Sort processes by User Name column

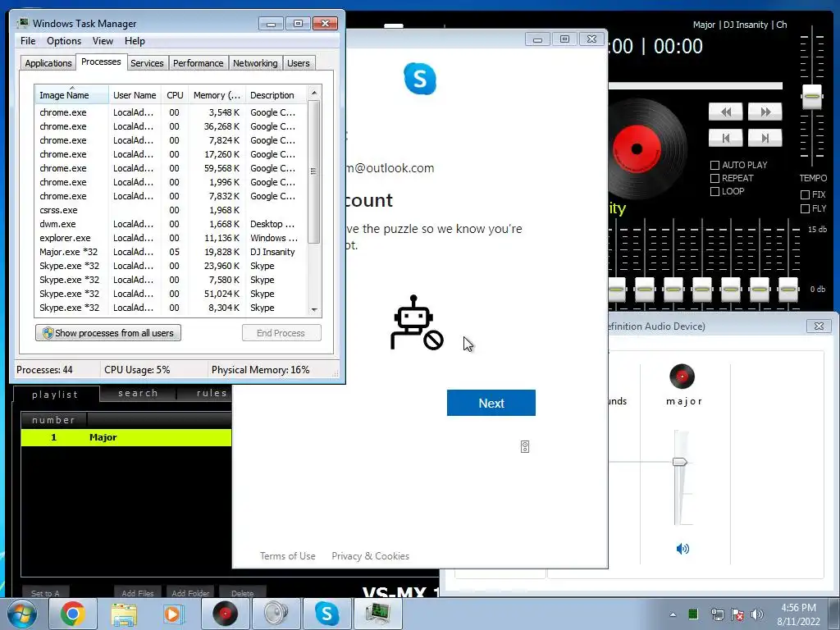click(135, 95)
